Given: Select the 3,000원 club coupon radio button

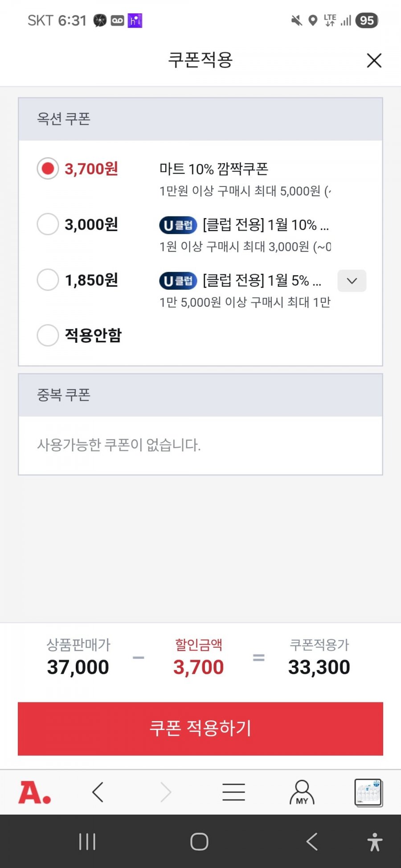Looking at the screenshot, I should click(x=48, y=224).
